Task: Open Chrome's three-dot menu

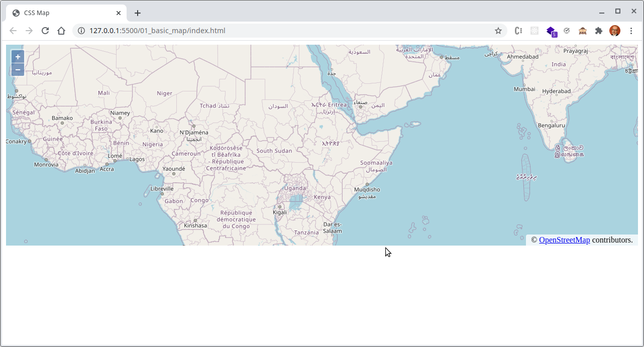Action: click(x=631, y=31)
